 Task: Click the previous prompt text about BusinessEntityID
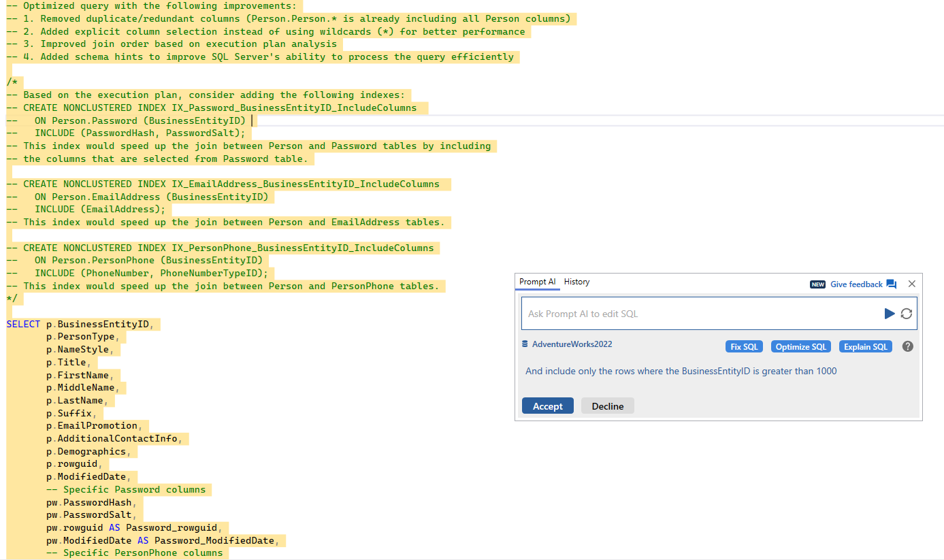(681, 371)
